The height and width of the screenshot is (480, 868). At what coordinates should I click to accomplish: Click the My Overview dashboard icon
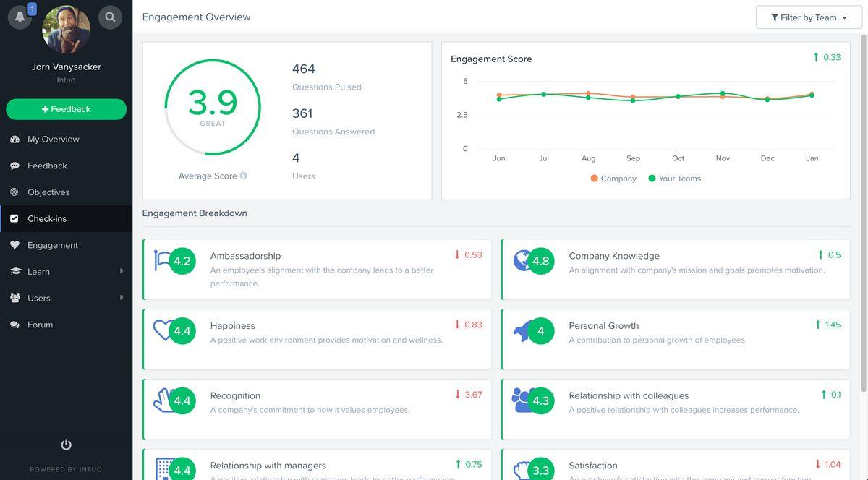tap(14, 139)
